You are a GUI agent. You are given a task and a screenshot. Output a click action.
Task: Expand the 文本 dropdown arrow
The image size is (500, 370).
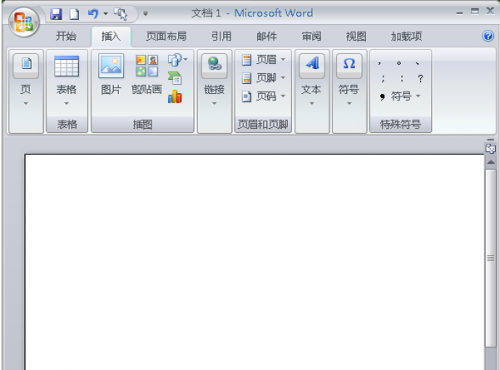[x=312, y=104]
